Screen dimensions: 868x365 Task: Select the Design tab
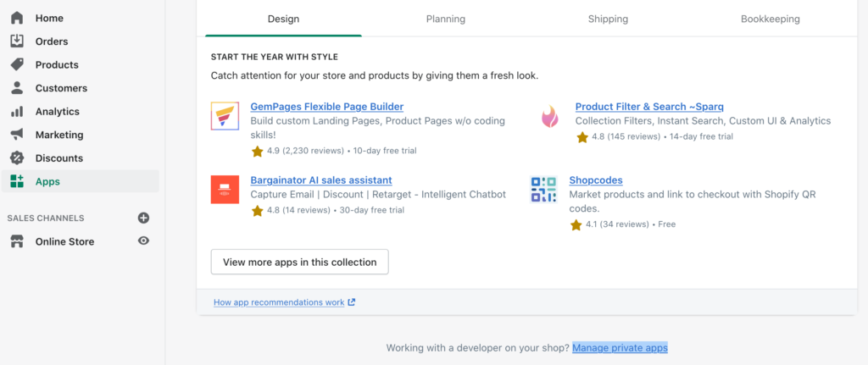pos(283,19)
